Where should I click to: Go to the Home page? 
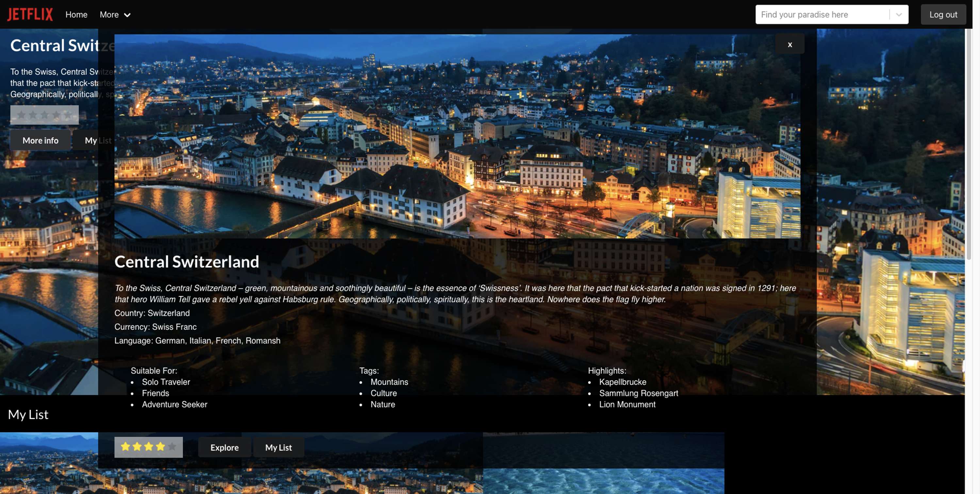pos(76,14)
